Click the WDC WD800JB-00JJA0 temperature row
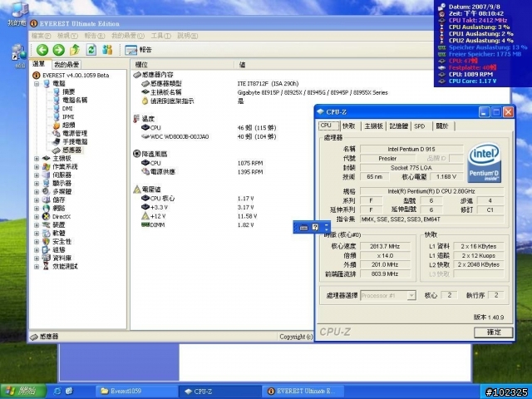 [209, 136]
